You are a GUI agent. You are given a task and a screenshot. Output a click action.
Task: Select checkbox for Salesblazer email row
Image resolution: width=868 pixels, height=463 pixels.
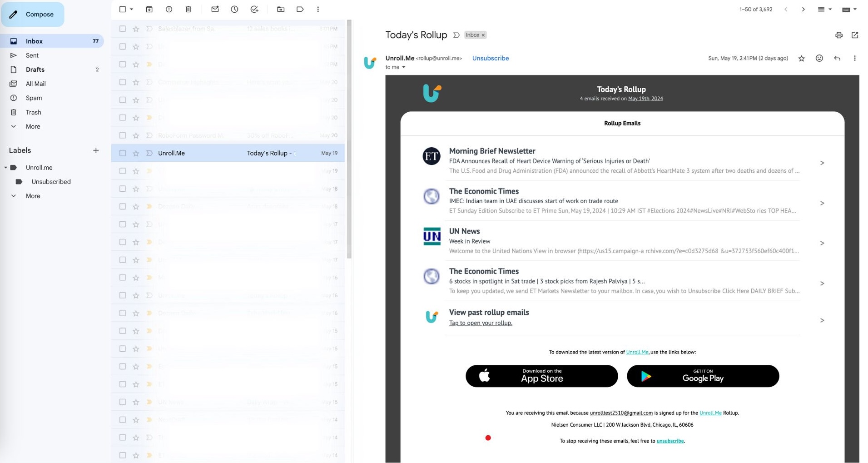pyautogui.click(x=123, y=29)
